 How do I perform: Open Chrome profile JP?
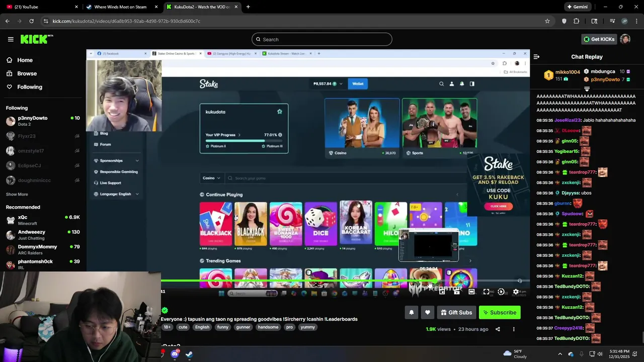click(x=624, y=21)
